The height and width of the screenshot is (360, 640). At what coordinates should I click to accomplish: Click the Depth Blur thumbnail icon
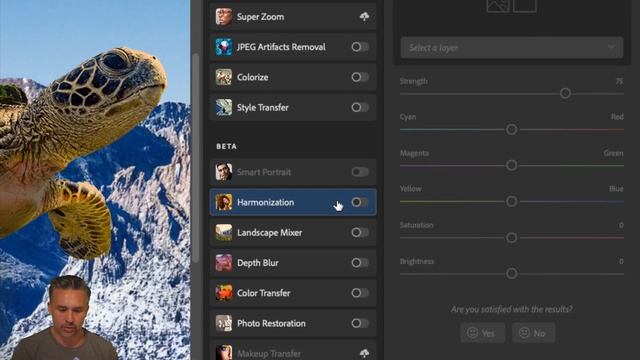point(224,262)
